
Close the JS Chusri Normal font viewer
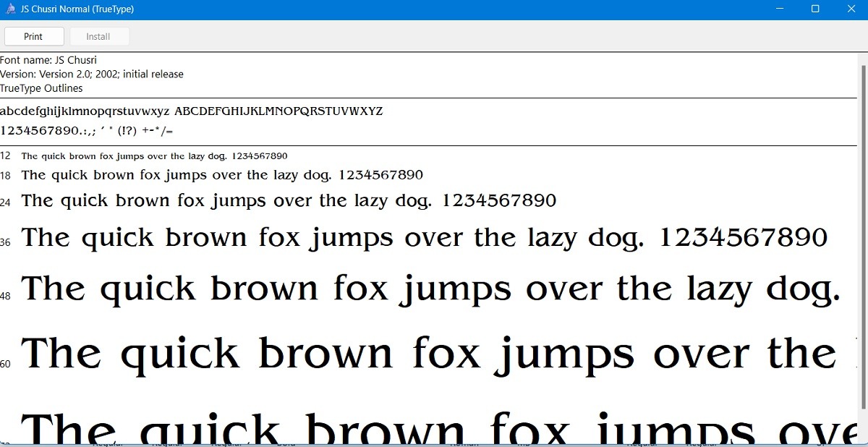[x=851, y=9]
